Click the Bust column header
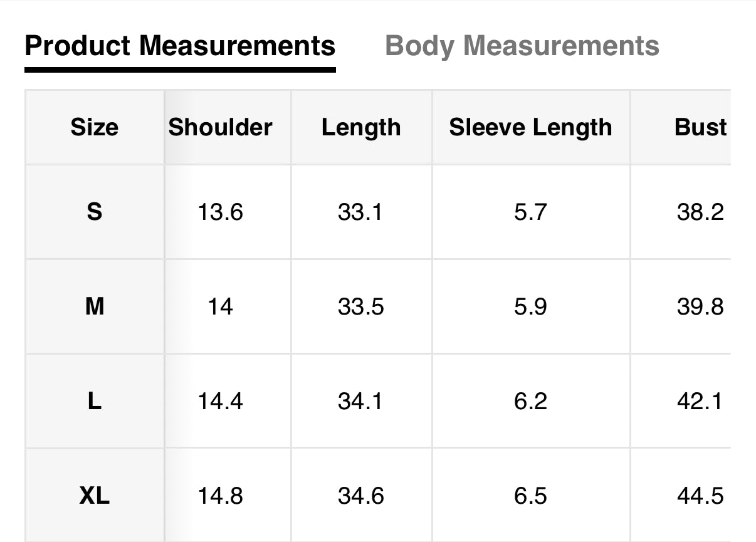The height and width of the screenshot is (542, 756). pos(700,127)
